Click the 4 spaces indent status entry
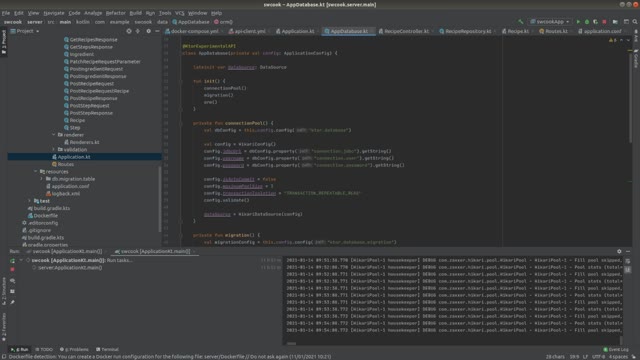Screen dimensions: 640x360 tap(618, 357)
